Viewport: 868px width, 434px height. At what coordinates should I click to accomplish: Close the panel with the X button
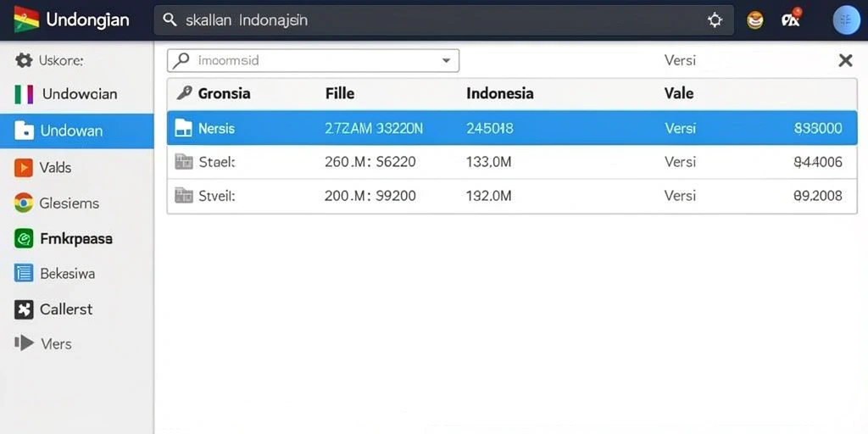tap(845, 60)
